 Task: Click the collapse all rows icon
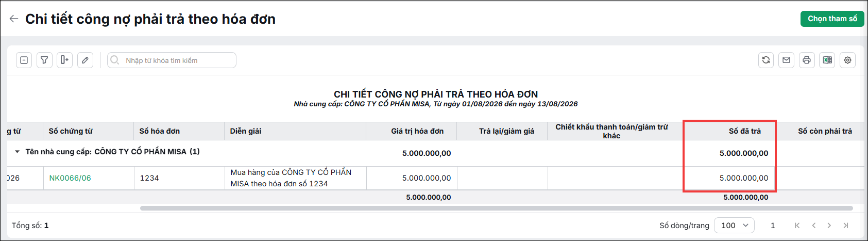(24, 60)
